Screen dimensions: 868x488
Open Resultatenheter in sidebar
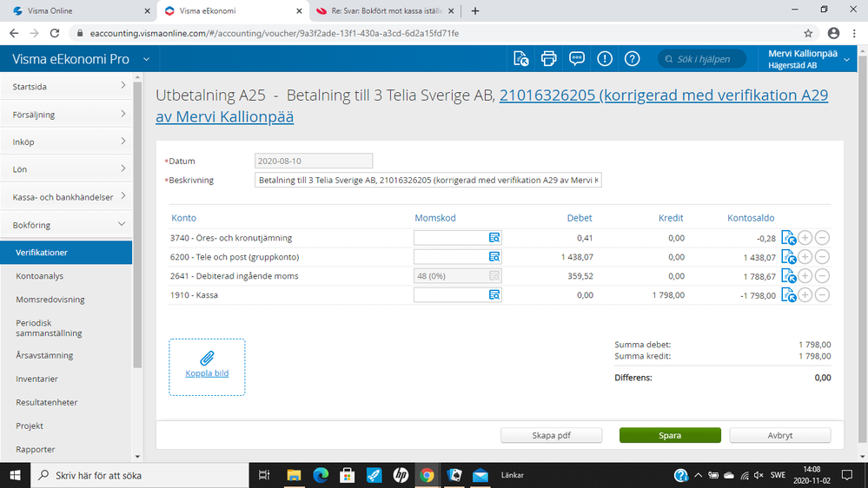[47, 402]
